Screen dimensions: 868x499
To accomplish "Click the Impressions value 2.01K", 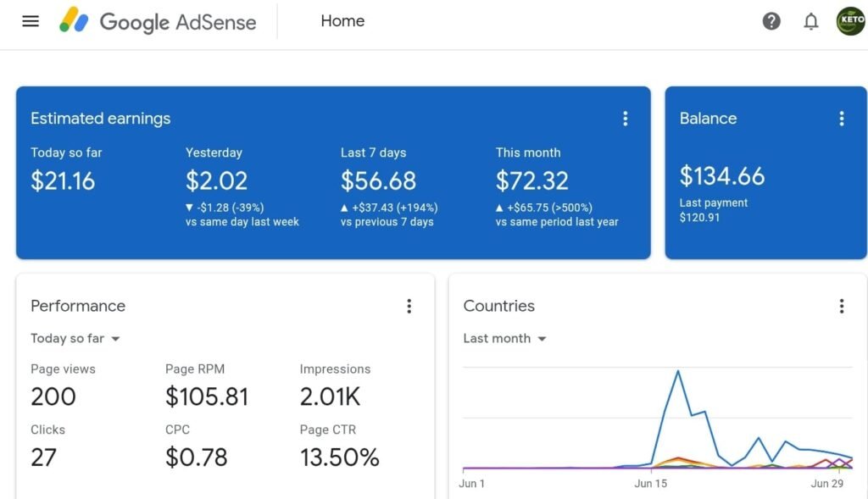I will (x=330, y=396).
